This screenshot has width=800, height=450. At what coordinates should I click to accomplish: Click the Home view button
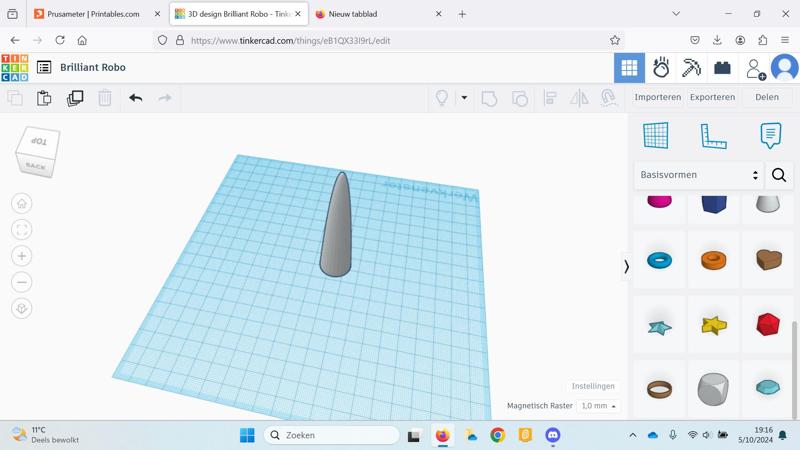pos(21,204)
